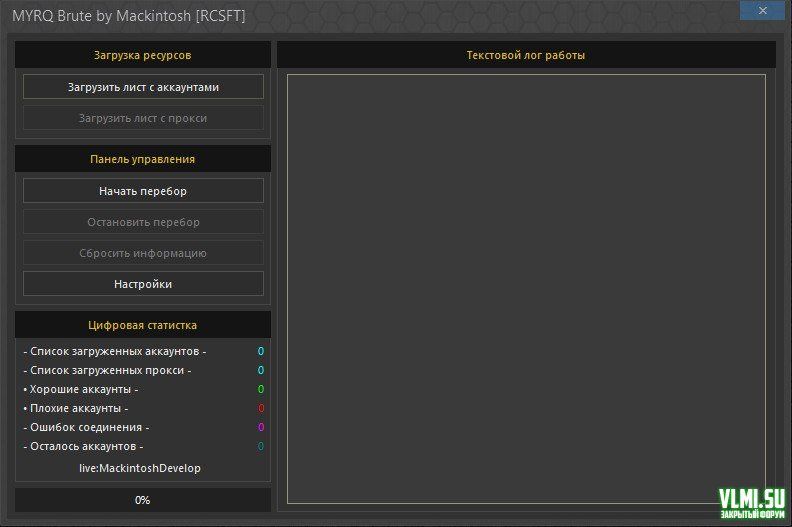Click the 'Текстовой лог работы' panel header
The width and height of the screenshot is (792, 527).
(526, 55)
